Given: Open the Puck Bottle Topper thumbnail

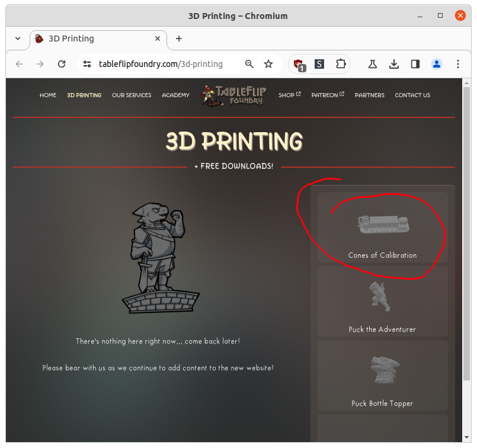Looking at the screenshot, I should (385, 370).
